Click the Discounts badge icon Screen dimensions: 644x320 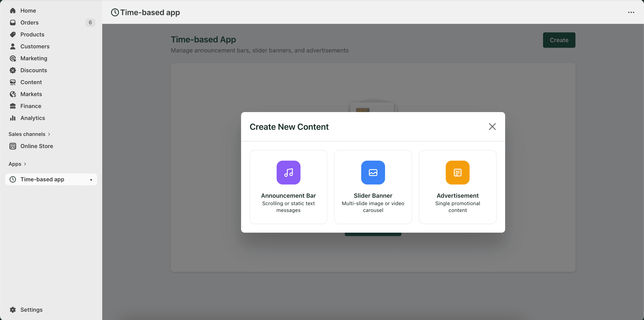click(x=13, y=70)
